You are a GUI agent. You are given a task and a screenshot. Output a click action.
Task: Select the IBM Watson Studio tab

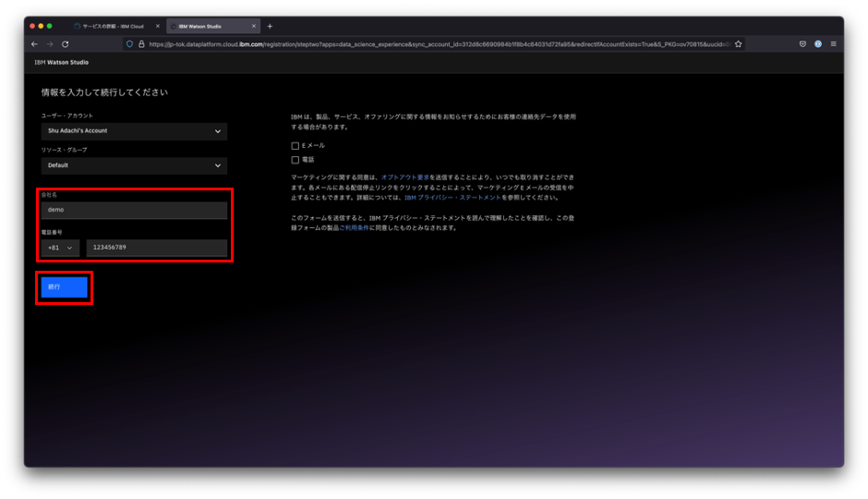(x=213, y=26)
